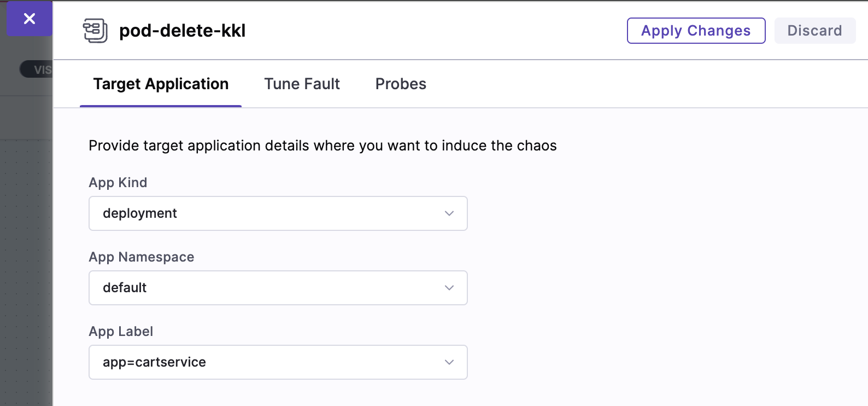
Task: Close the fault configuration panel
Action: click(30, 19)
